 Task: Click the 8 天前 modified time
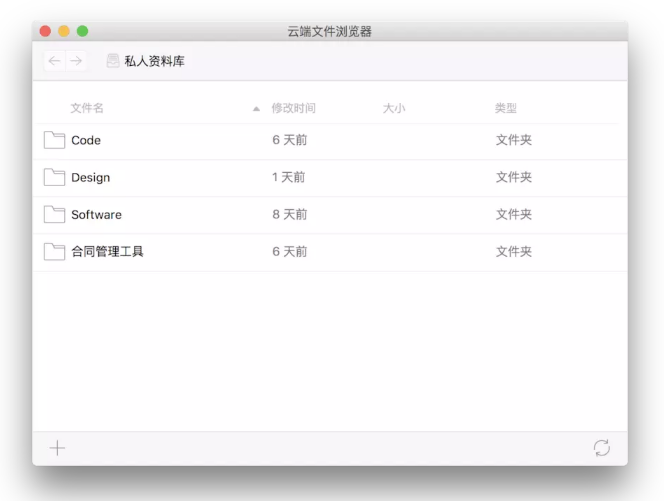(290, 214)
